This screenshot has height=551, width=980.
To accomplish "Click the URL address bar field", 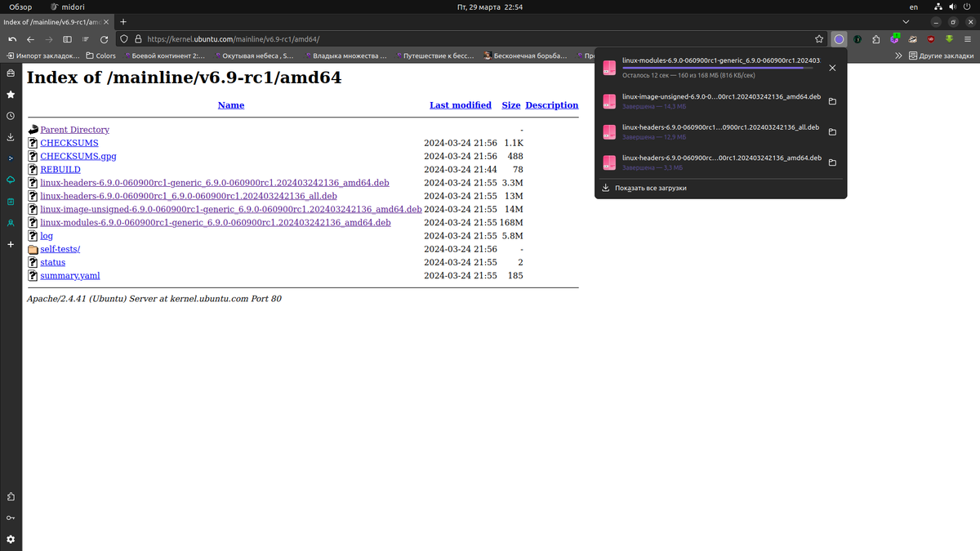I will tap(474, 38).
